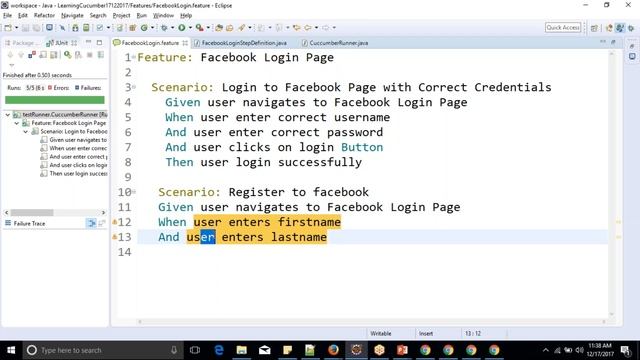
Task: Click the Run green play icon
Action: (x=182, y=27)
